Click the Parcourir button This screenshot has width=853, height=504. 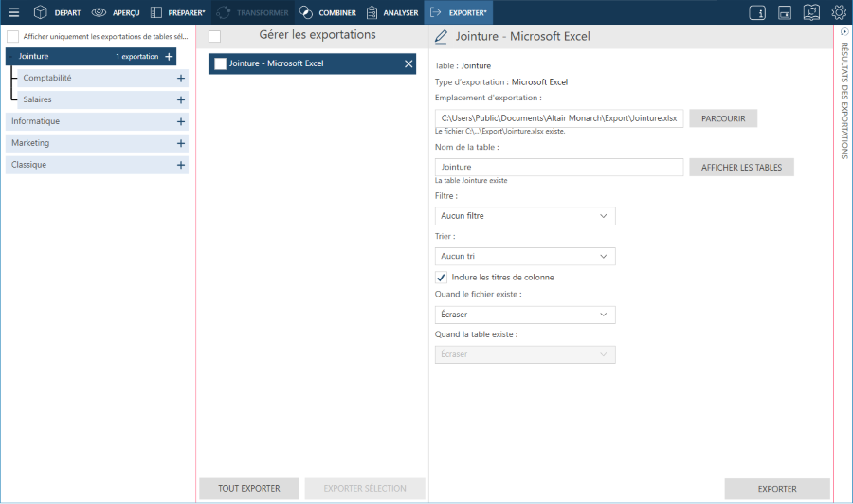[x=723, y=118]
